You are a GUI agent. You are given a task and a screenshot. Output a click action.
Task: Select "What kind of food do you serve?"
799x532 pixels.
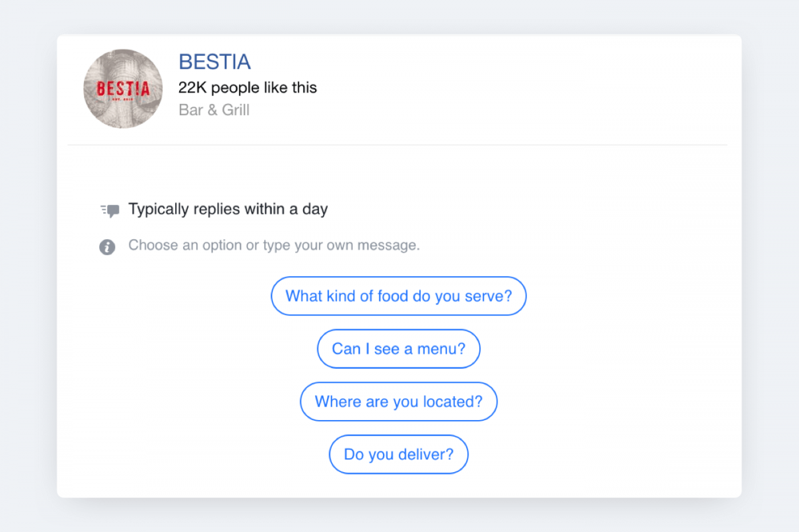(399, 296)
